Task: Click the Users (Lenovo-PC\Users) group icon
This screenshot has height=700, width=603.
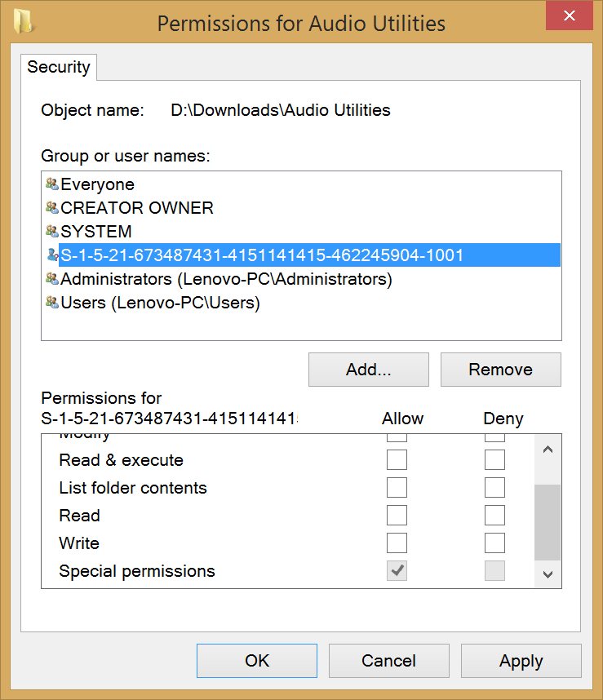Action: (x=51, y=302)
